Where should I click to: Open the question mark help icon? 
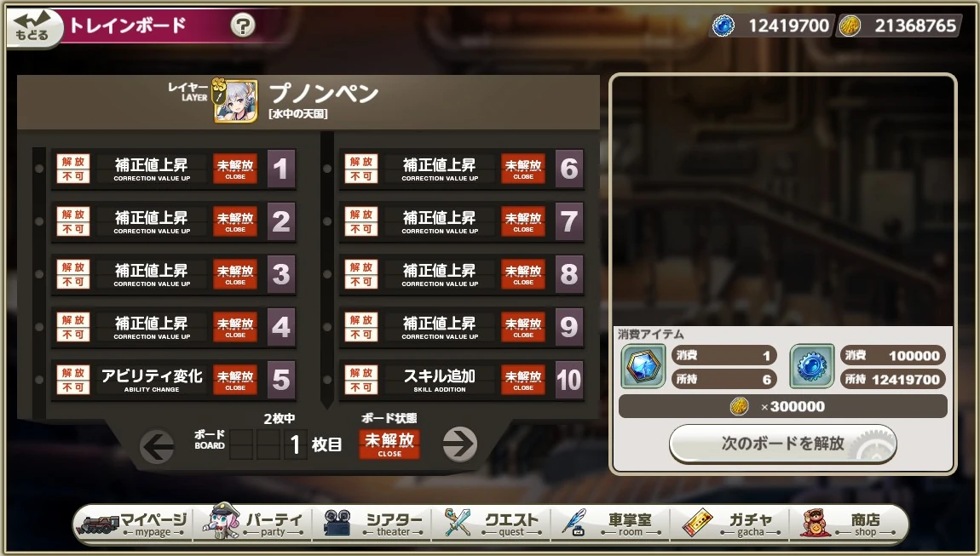pyautogui.click(x=243, y=26)
